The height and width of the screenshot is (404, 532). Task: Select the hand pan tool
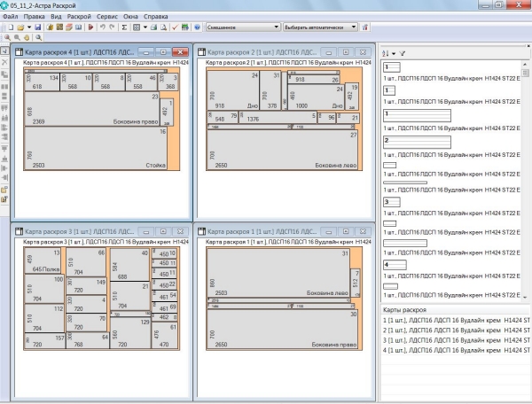(27, 37)
